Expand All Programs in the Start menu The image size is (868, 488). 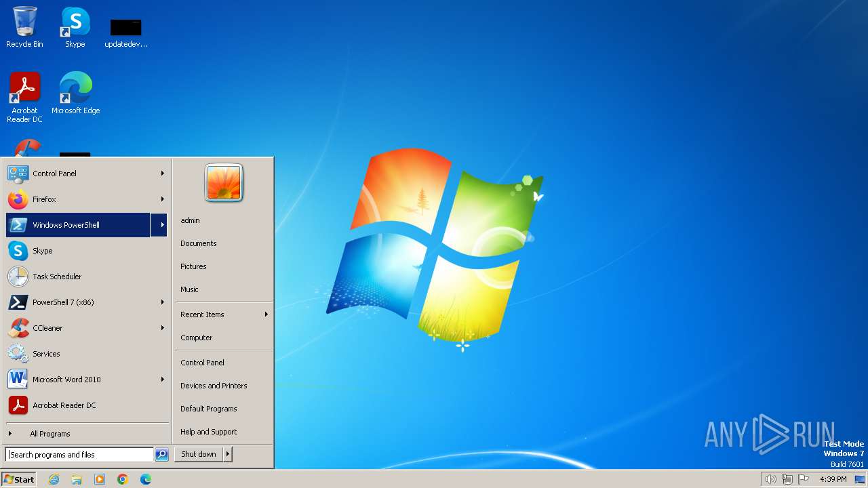[86, 434]
